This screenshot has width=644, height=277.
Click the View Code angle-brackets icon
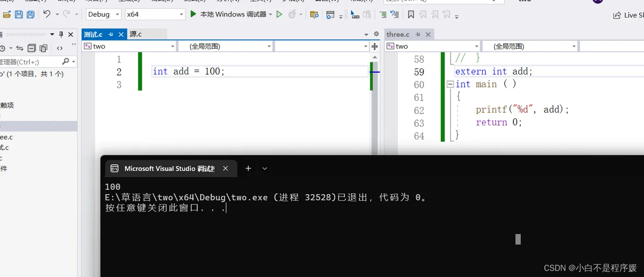click(60, 48)
